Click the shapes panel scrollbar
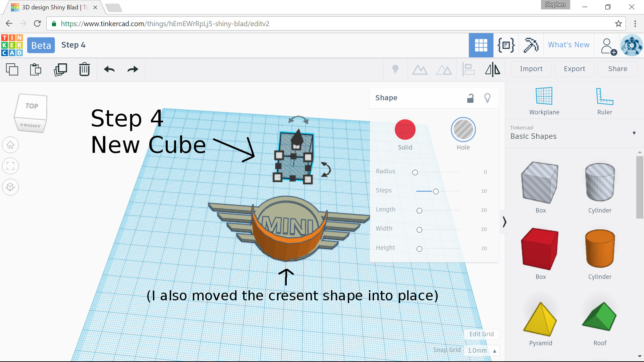Screen dimensions: 644x362 (640, 187)
